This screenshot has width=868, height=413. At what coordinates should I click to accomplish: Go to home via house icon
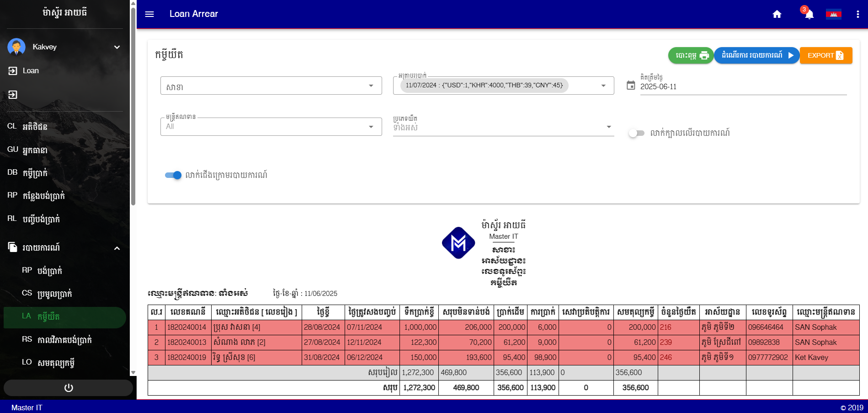[777, 14]
